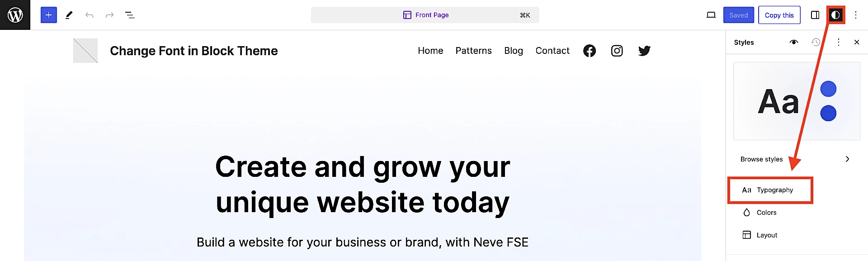Click the desktop preview icon
The image size is (868, 261).
[711, 15]
